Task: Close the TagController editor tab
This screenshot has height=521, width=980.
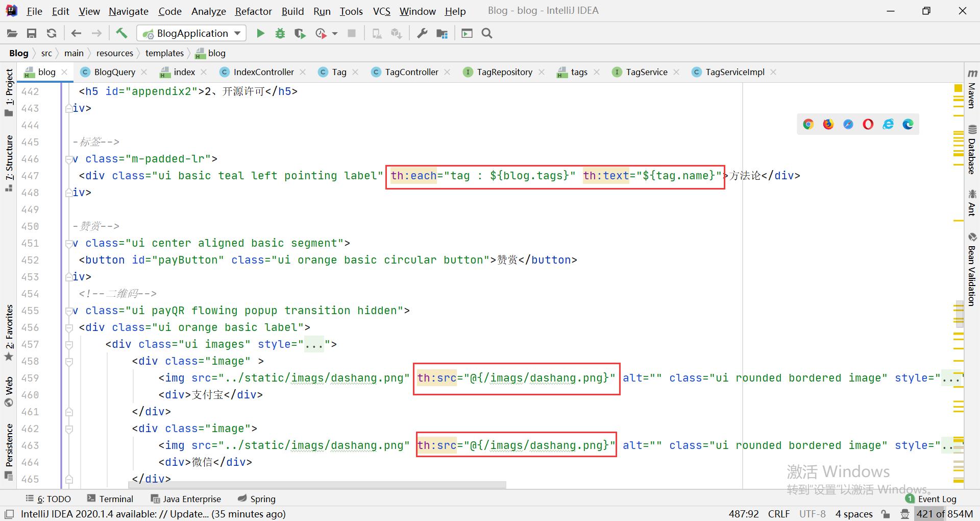Action: click(447, 72)
